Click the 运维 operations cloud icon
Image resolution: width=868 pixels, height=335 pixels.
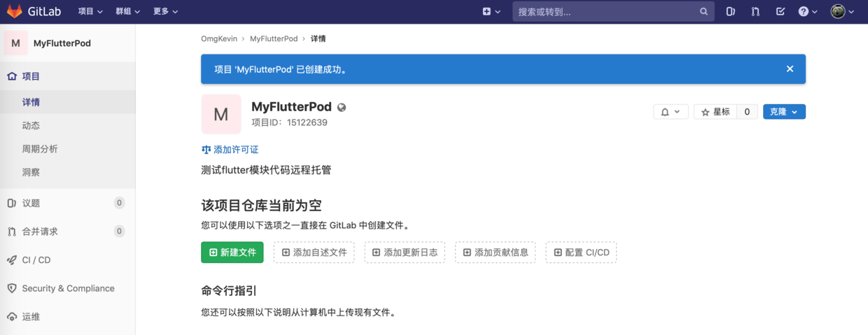pos(12,317)
